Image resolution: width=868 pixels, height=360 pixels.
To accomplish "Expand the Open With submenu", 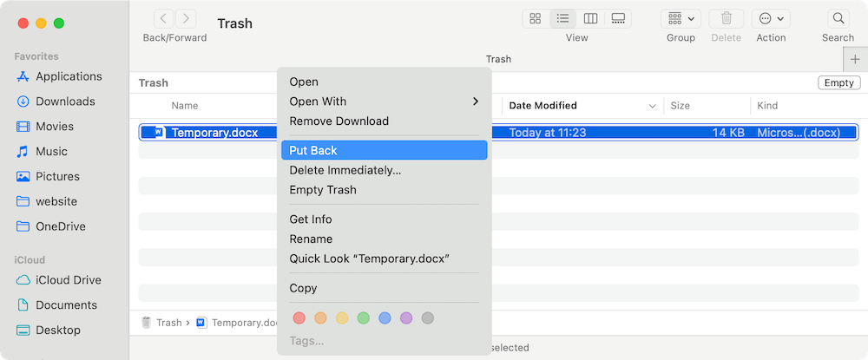I will pos(385,101).
